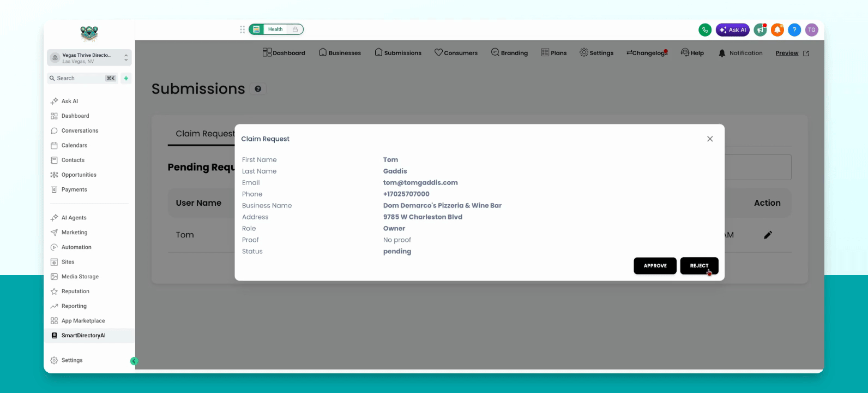868x393 pixels.
Task: Click the pending status value
Action: (x=397, y=252)
